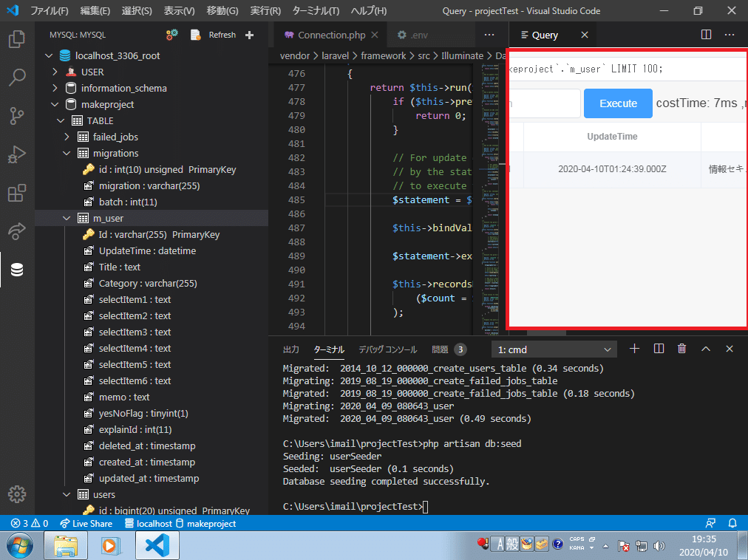Collapse the migrations table
Viewport: 748px width, 560px height.
(x=67, y=153)
